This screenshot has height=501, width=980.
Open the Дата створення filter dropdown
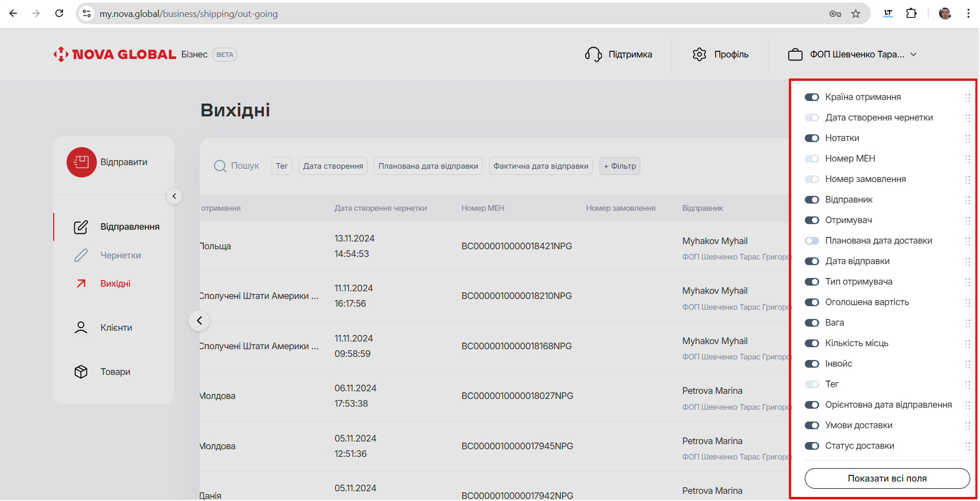(x=333, y=166)
